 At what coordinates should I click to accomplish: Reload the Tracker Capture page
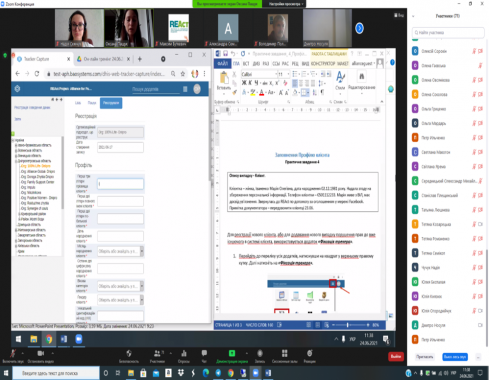(37, 74)
